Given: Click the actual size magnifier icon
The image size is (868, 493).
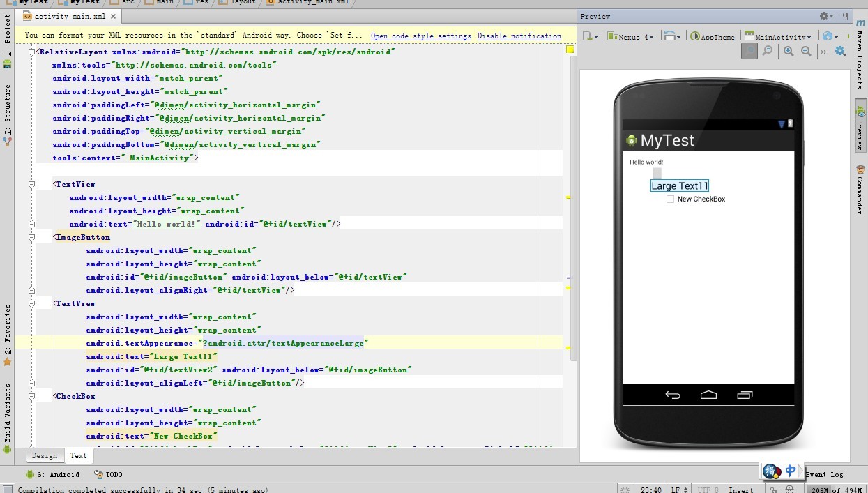Looking at the screenshot, I should click(x=768, y=51).
